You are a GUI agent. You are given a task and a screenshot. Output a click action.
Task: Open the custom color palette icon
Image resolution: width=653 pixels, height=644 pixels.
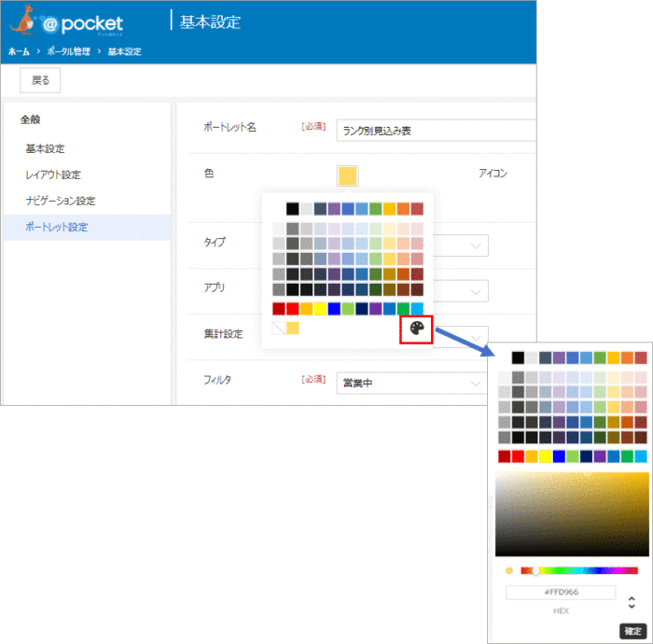point(416,329)
